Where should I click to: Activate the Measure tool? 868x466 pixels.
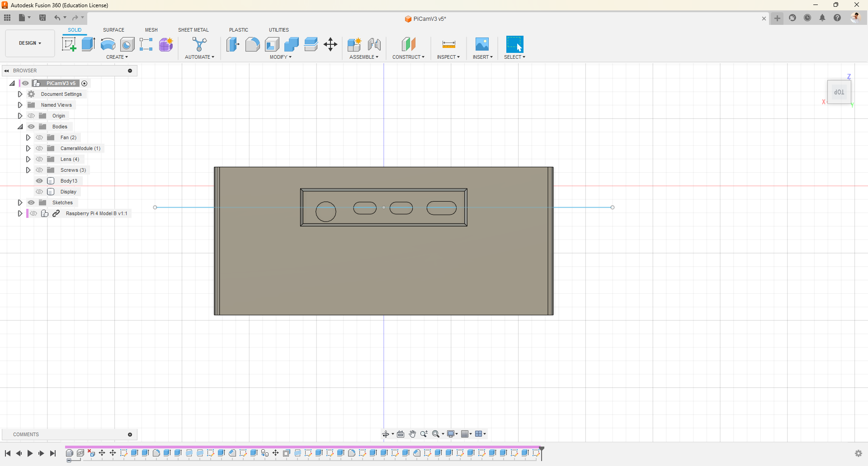click(x=448, y=44)
